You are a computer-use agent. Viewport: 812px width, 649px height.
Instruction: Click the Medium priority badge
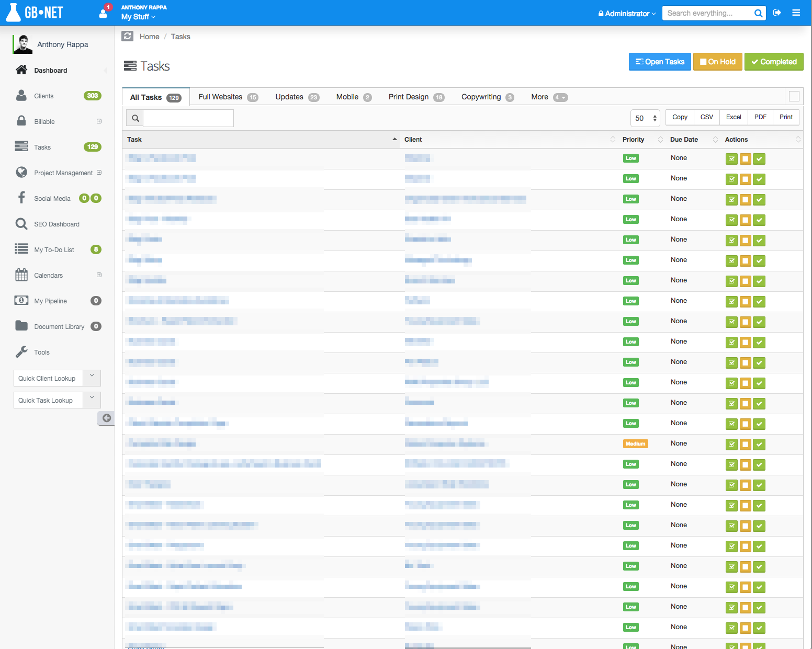(636, 443)
